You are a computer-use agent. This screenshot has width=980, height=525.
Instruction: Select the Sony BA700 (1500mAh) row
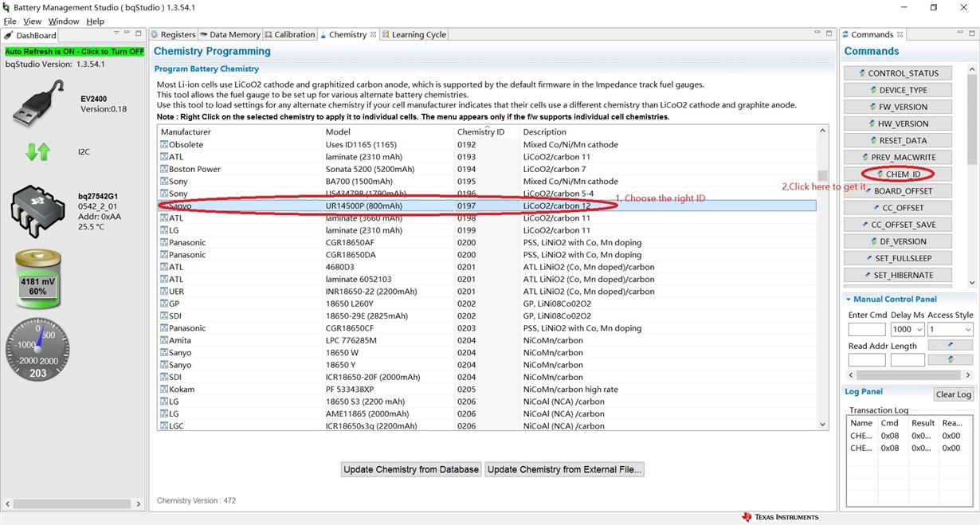tap(487, 181)
